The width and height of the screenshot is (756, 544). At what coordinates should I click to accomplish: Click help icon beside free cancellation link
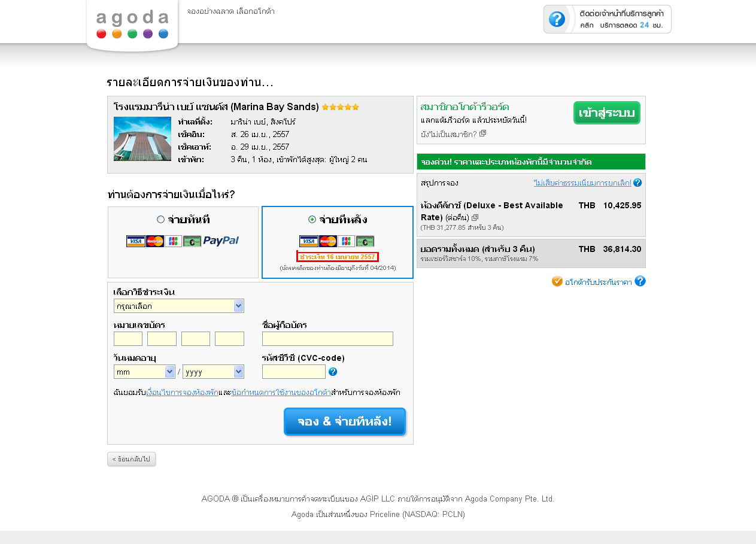point(637,183)
